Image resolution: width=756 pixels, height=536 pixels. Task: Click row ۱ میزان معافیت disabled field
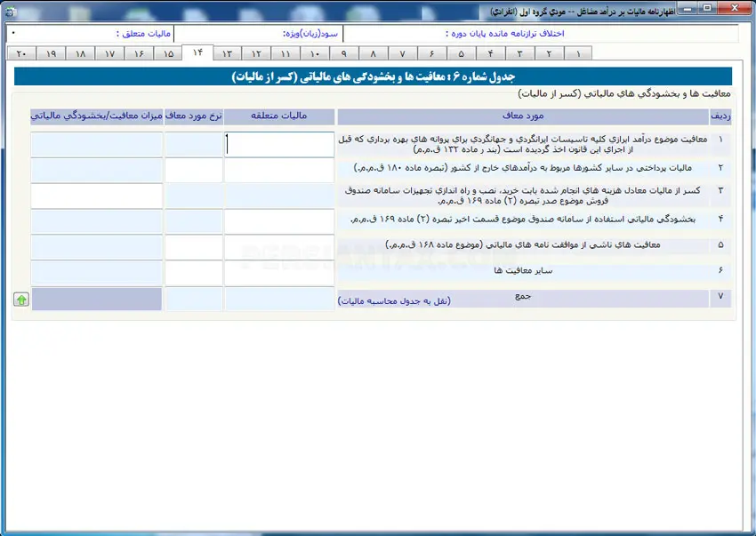[x=96, y=145]
